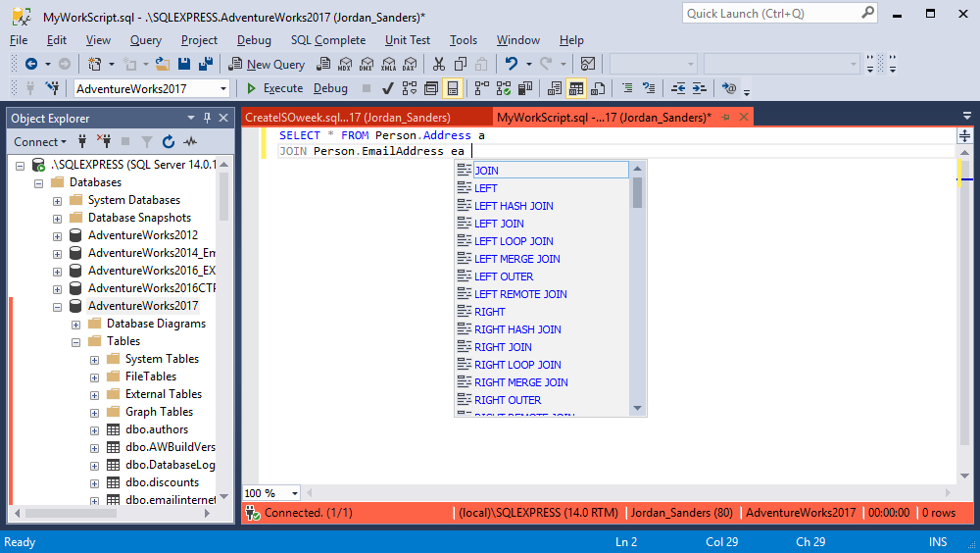Image resolution: width=980 pixels, height=553 pixels.
Task: Open Activity Monitor from the toolbar icon
Action: click(x=587, y=64)
